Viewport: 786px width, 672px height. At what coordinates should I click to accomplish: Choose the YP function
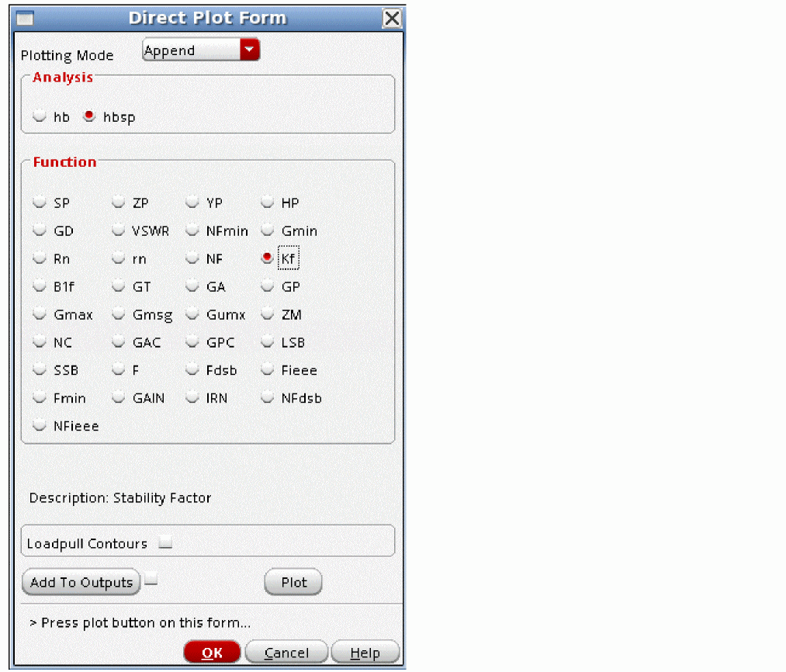coord(192,202)
